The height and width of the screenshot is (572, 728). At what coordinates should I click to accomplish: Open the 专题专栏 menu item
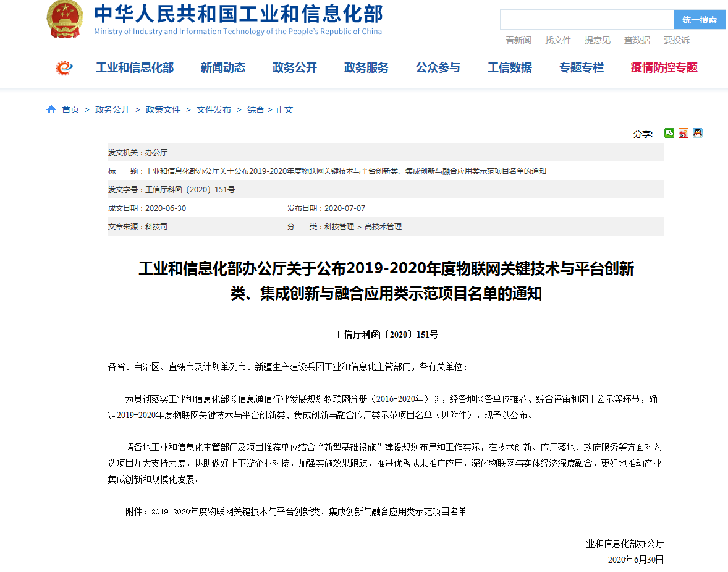point(582,68)
